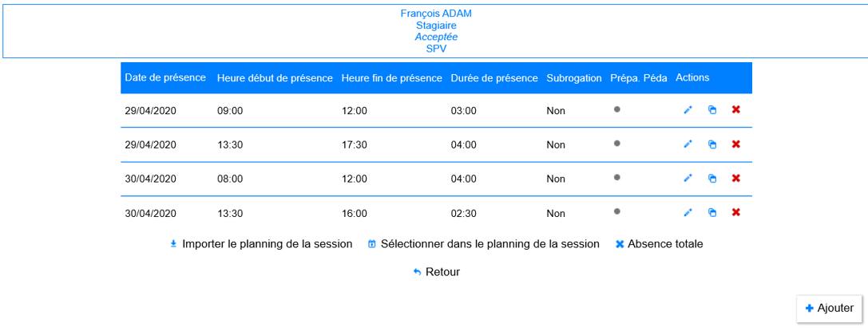
Task: Remove the 29/04/2020 13:30 presence entry
Action: (x=736, y=144)
